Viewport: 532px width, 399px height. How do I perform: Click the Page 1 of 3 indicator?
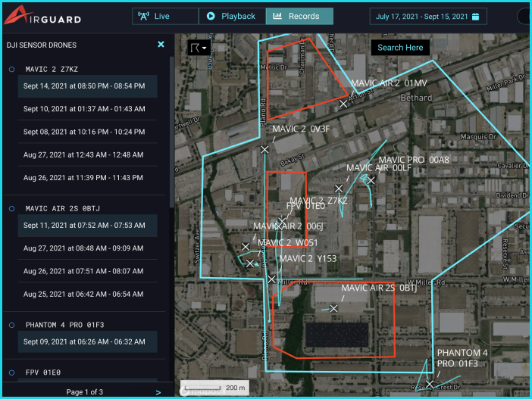(84, 392)
